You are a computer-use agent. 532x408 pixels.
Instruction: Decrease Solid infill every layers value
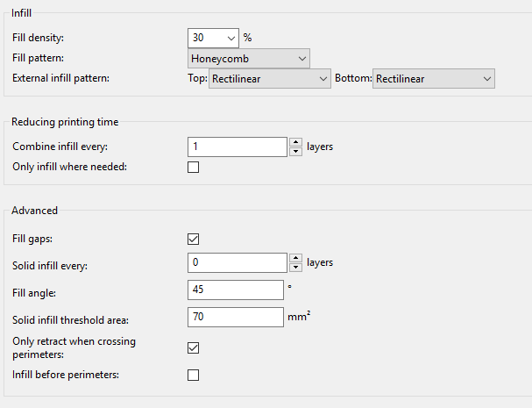[296, 268]
